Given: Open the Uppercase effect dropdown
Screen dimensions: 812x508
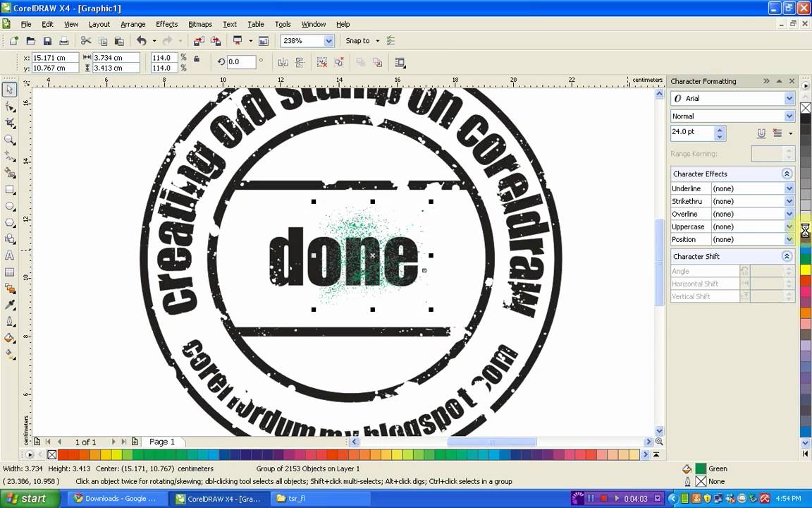Looking at the screenshot, I should tap(789, 226).
